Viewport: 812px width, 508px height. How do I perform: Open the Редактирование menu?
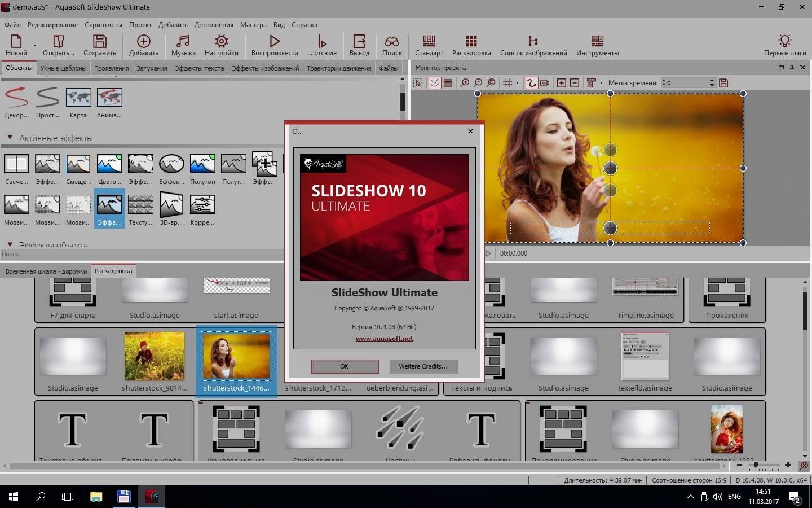click(52, 25)
